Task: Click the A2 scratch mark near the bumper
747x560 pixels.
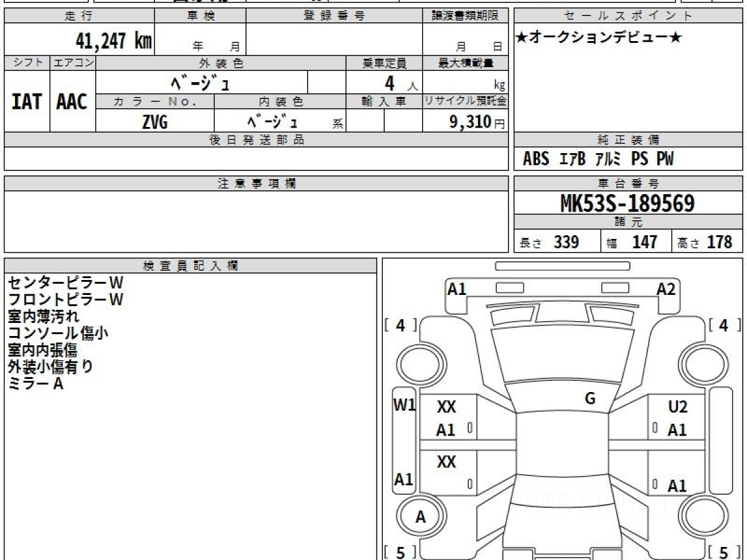Action: (665, 289)
